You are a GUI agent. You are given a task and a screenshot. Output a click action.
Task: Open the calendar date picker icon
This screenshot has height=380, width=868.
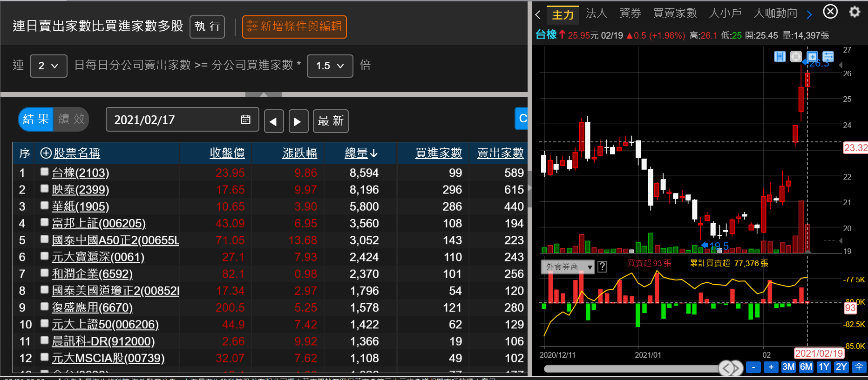coord(245,120)
